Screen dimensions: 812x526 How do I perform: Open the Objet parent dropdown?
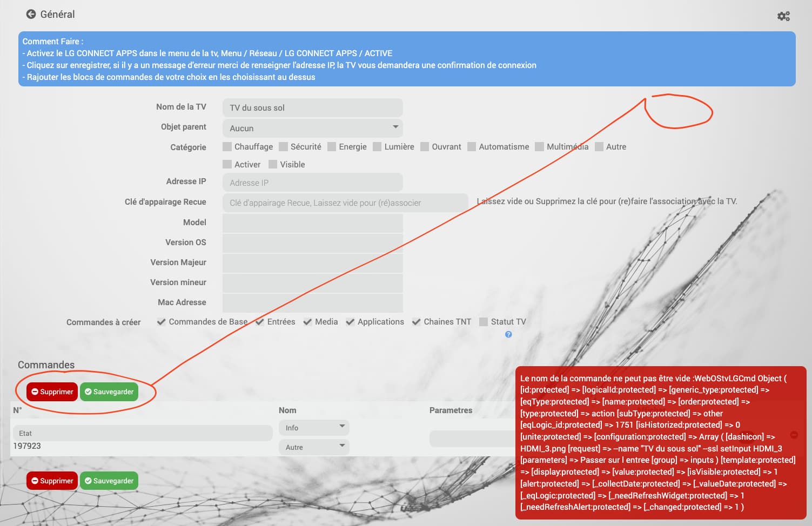[313, 128]
